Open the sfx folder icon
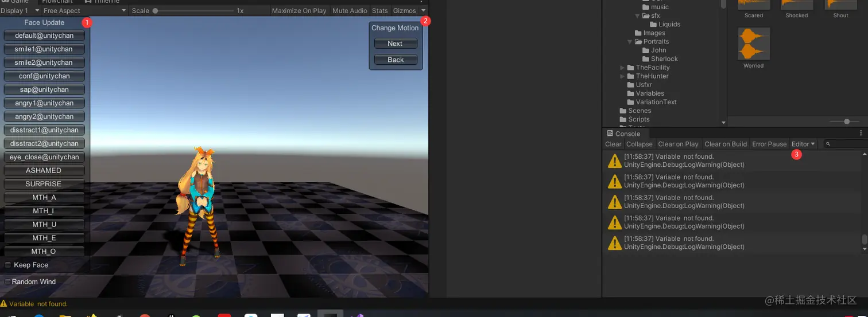868x317 pixels. 646,15
